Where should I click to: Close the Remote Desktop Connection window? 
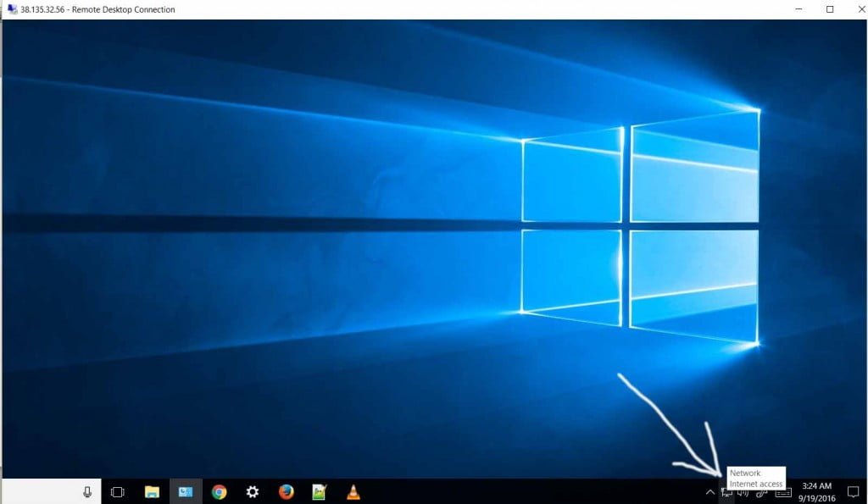861,9
